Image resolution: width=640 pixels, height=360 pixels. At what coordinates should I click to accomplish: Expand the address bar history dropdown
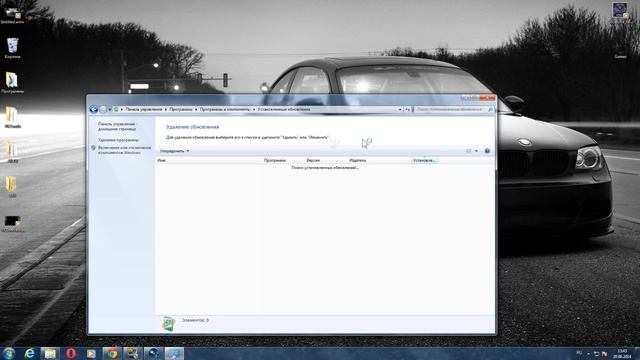[400, 109]
